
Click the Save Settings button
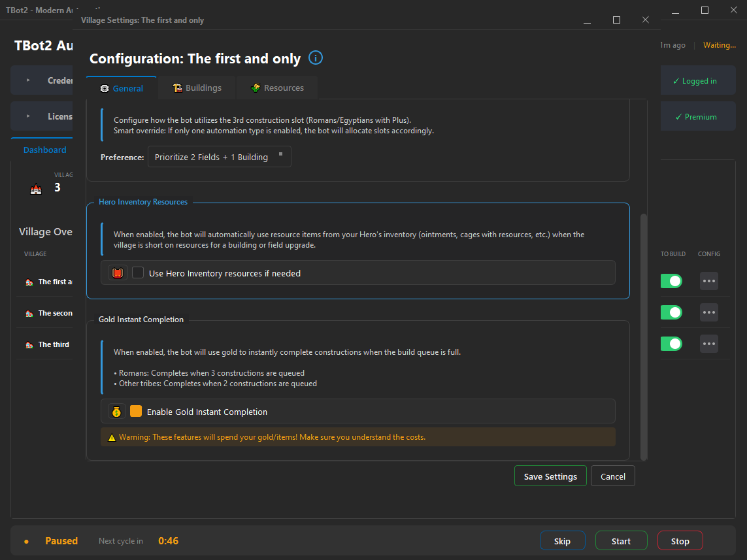point(550,476)
